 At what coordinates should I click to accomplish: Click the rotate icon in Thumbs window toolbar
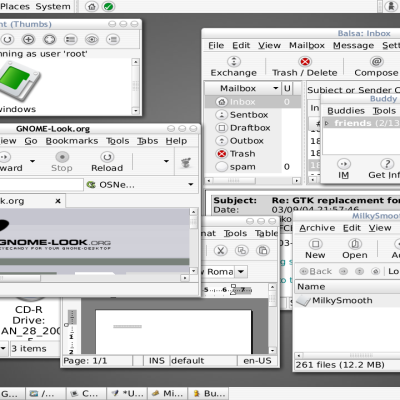[x=7, y=40]
